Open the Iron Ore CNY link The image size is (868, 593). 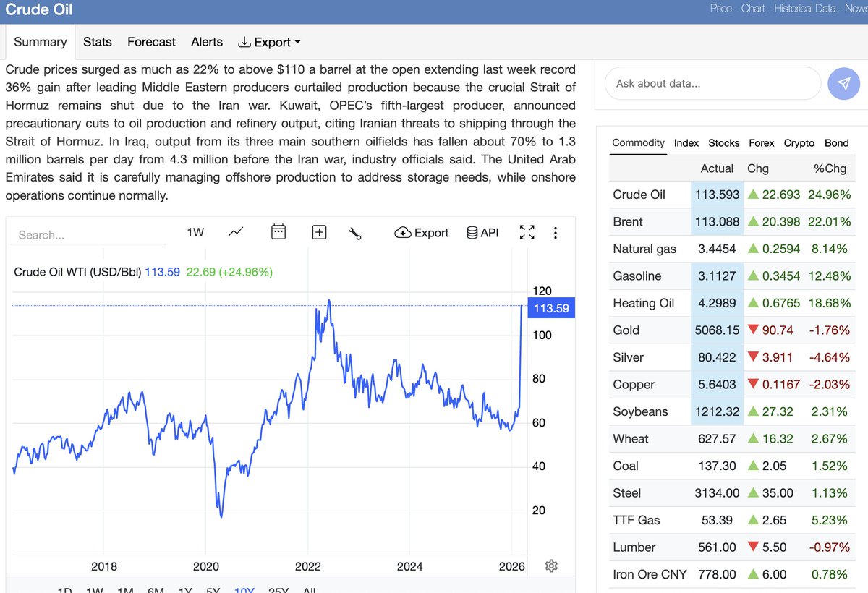coord(649,574)
